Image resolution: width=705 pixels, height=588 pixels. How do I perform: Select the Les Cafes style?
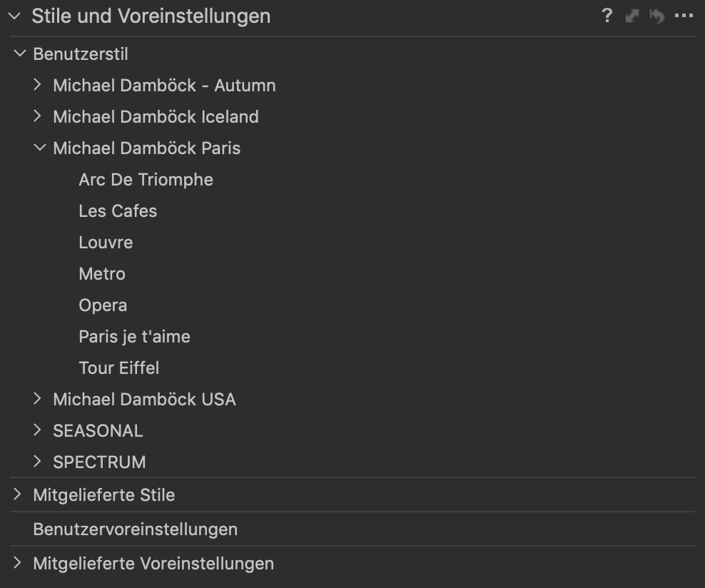[118, 211]
